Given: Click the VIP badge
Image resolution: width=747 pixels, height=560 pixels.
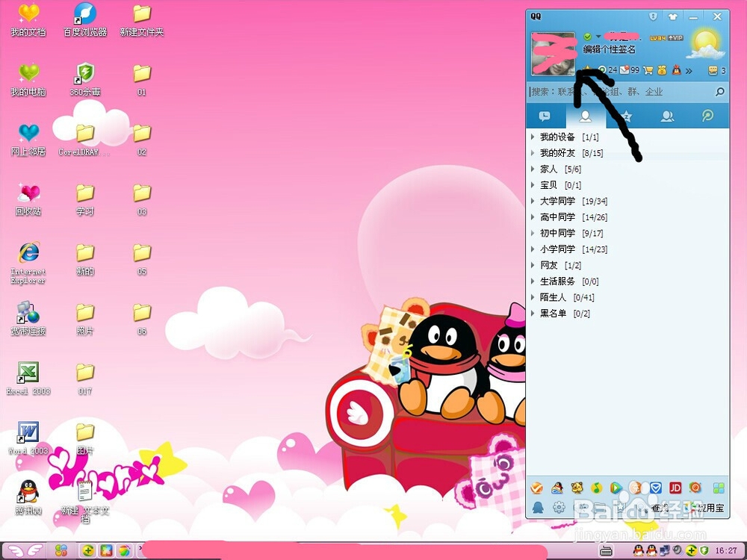Looking at the screenshot, I should (x=675, y=37).
